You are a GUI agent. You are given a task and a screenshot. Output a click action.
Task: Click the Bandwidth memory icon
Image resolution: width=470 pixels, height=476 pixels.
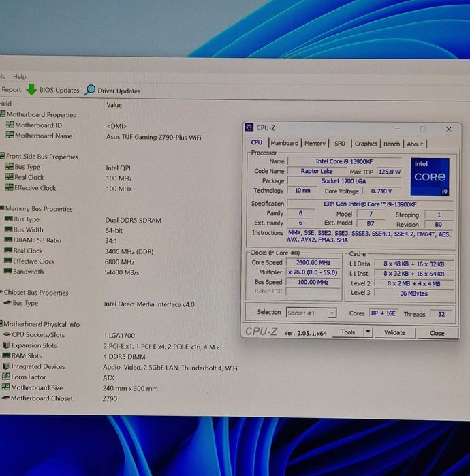[x=8, y=271]
